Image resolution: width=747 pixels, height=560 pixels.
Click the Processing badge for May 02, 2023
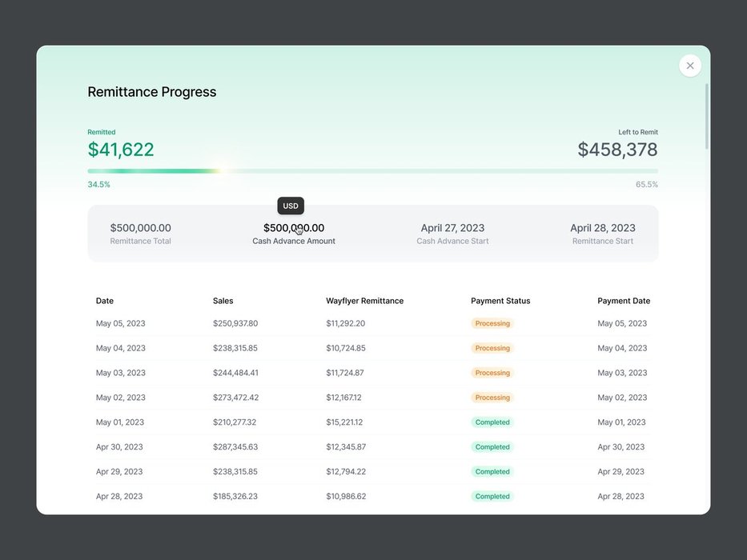tap(492, 398)
